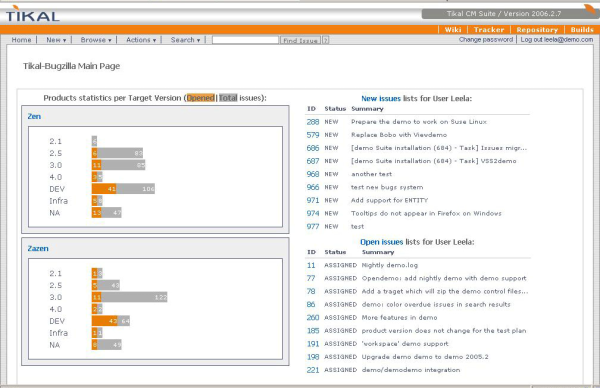Open the Home menu item
Image resolution: width=600 pixels, height=388 pixels.
(x=21, y=40)
